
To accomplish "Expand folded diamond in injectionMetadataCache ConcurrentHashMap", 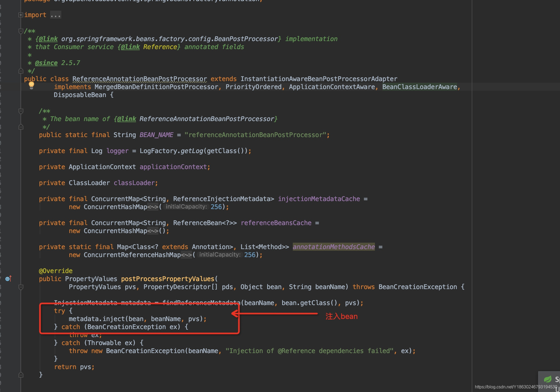I will [x=153, y=207].
